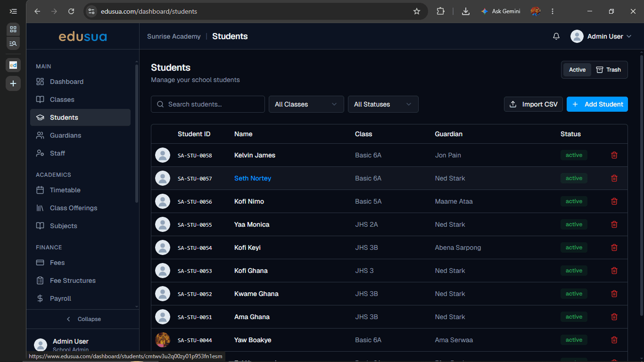Viewport: 644px width, 362px height.
Task: Click the Admin User avatar in header
Action: click(x=577, y=36)
